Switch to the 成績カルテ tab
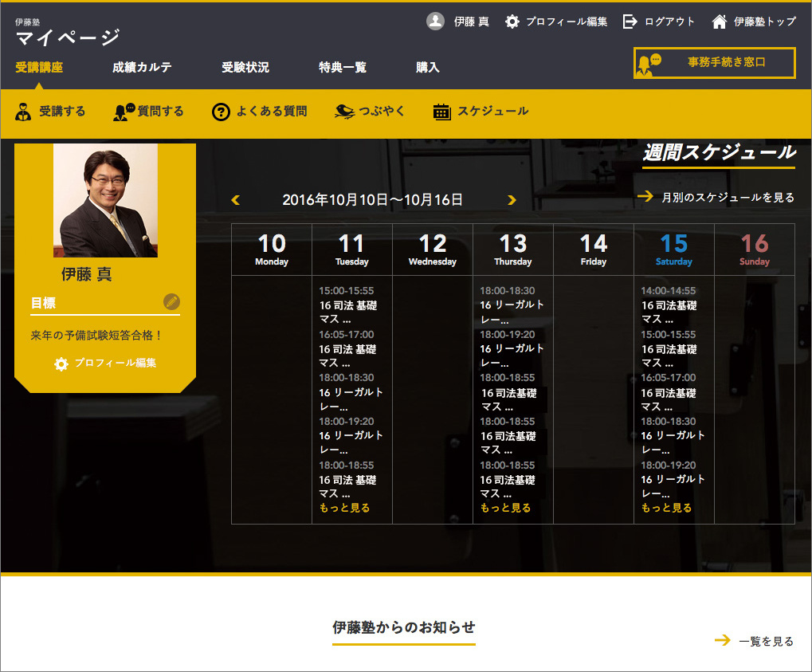Viewport: 812px width, 672px height. (x=142, y=68)
